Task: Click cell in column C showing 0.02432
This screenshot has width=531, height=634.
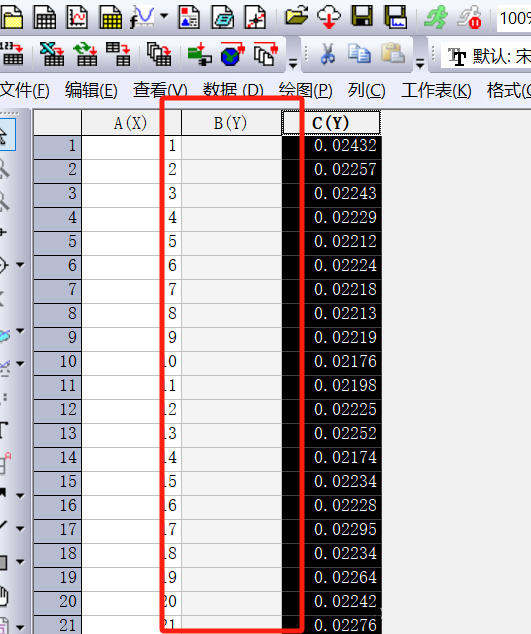Action: (331, 146)
